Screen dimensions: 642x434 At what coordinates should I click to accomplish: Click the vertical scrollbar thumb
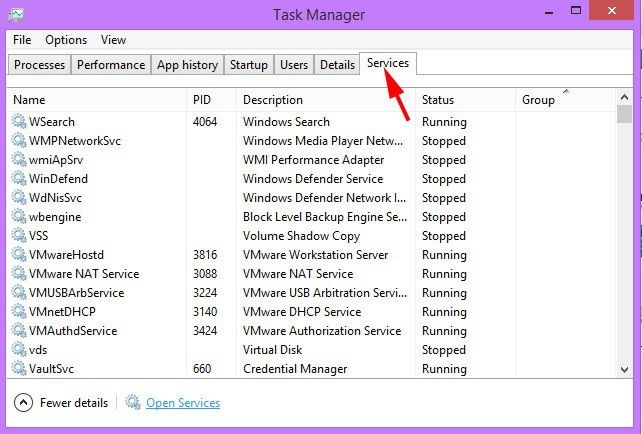coord(624,114)
